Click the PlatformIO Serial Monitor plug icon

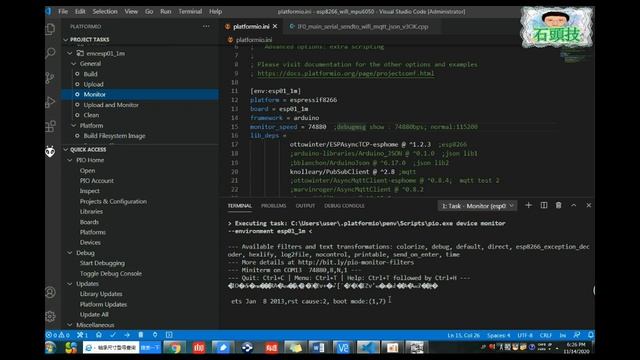[x=155, y=335]
